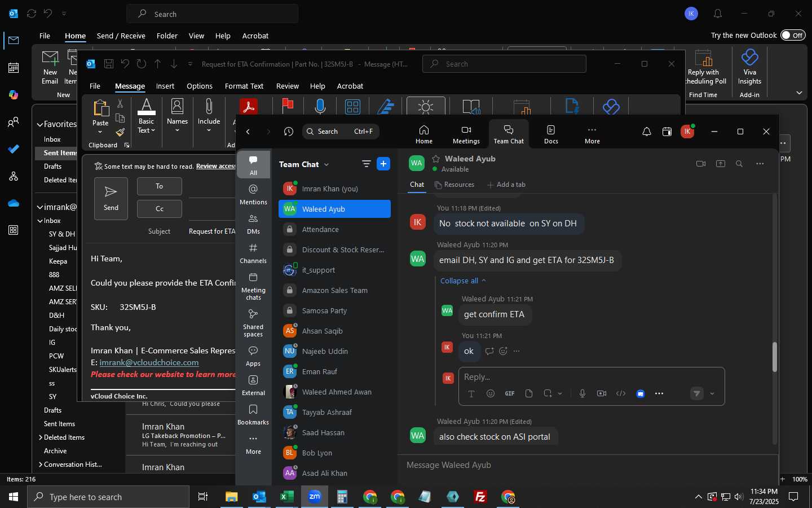Expand Deleted Items folder
Viewport: 812px width, 508px height.
pyautogui.click(x=41, y=437)
